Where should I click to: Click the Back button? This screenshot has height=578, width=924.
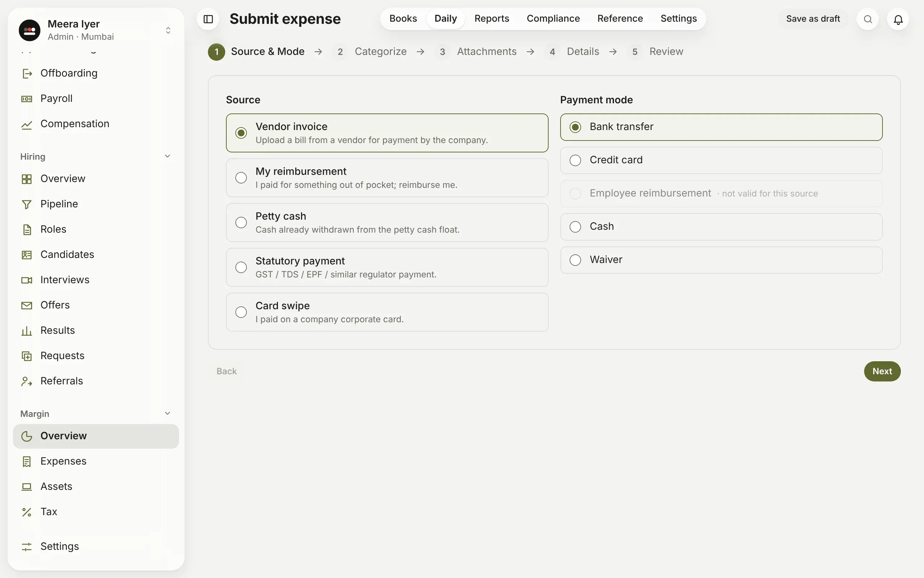coord(226,371)
